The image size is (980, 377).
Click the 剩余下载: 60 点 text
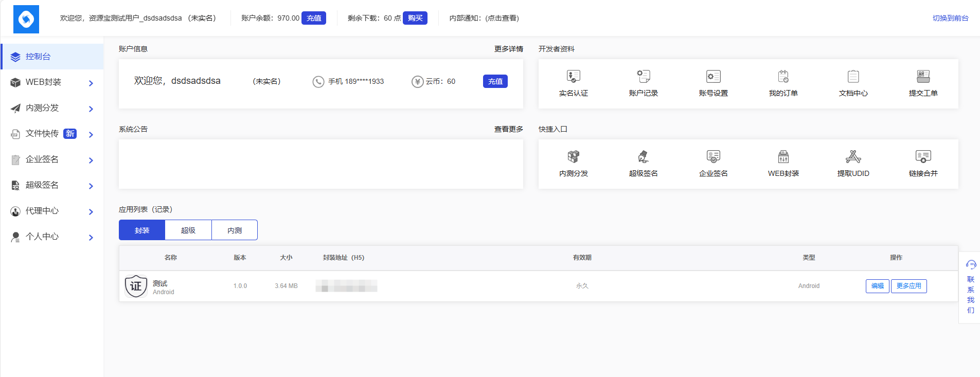tap(374, 18)
